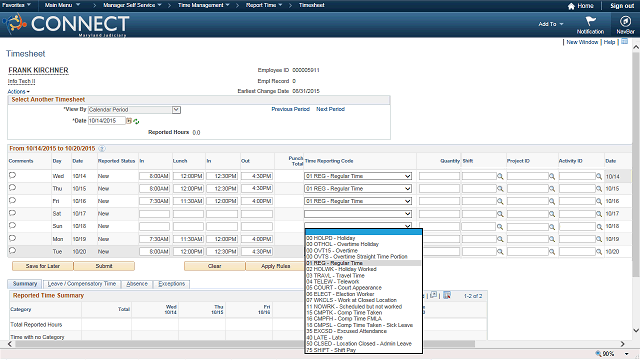Choose 03 TRAVL - Travel Time option
The height and width of the screenshot is (360, 640).
click(363, 276)
